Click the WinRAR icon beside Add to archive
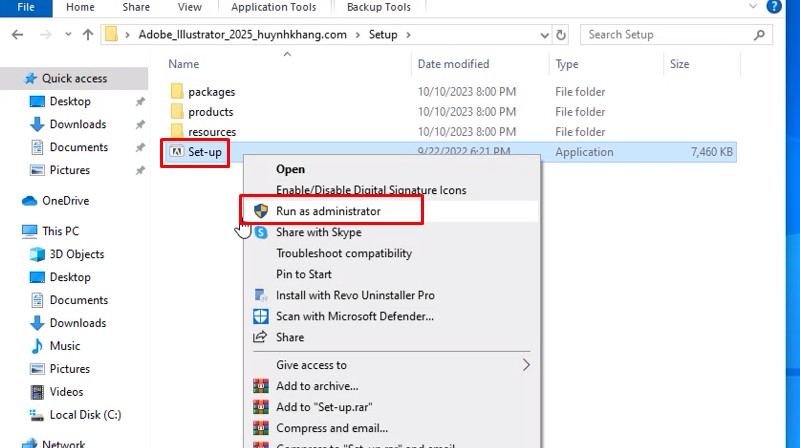Viewport: 800px width, 448px height. tap(260, 386)
